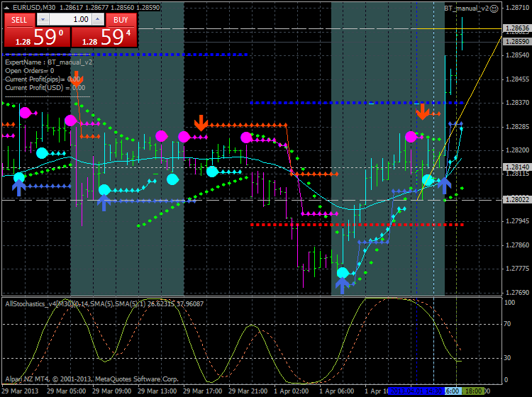Click the stochastic level 100 label
Viewport: 532px width, 397px height.
509,303
